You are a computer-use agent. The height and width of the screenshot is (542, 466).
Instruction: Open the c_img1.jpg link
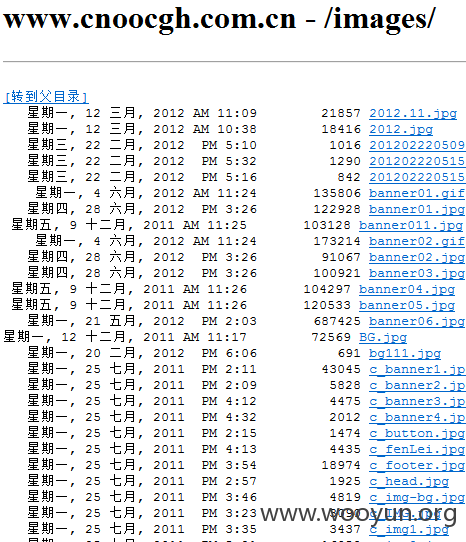pos(409,530)
